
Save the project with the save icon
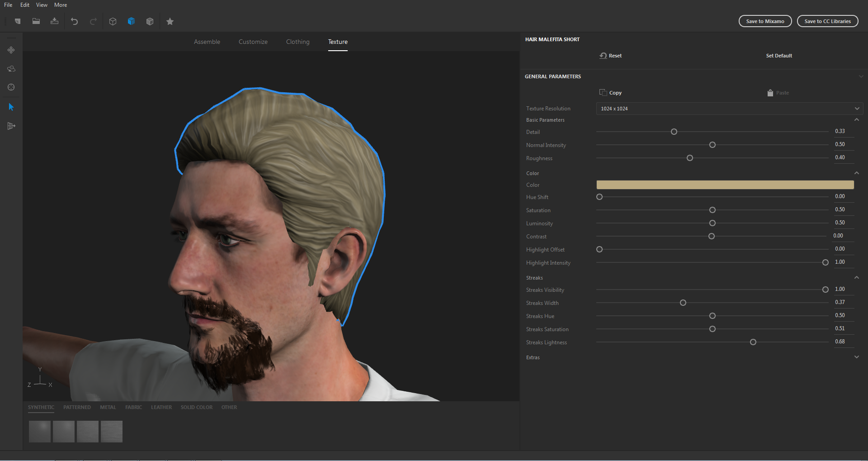pyautogui.click(x=54, y=21)
